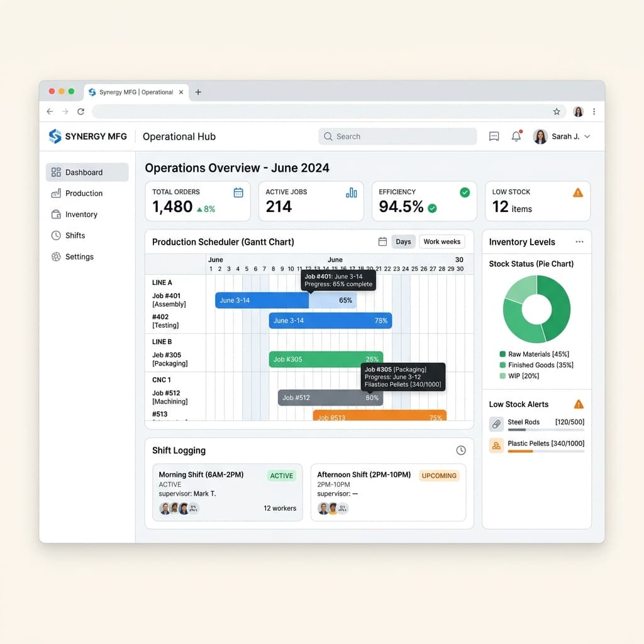Click the ACTIVE badge on Morning Shift
The image size is (644, 644).
tap(281, 475)
